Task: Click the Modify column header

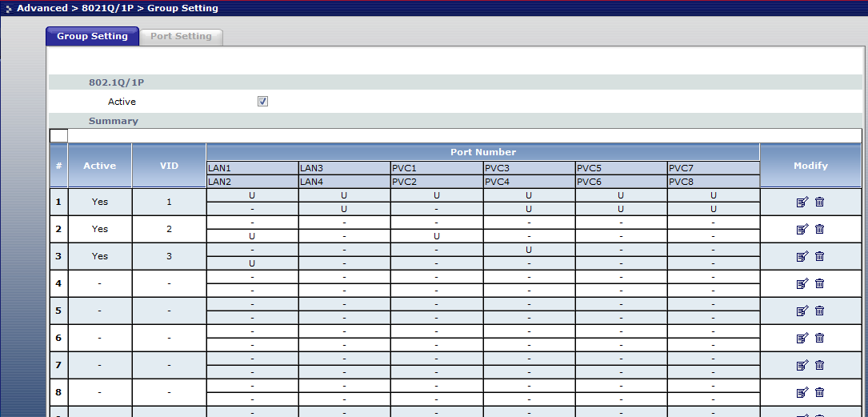Action: [810, 166]
